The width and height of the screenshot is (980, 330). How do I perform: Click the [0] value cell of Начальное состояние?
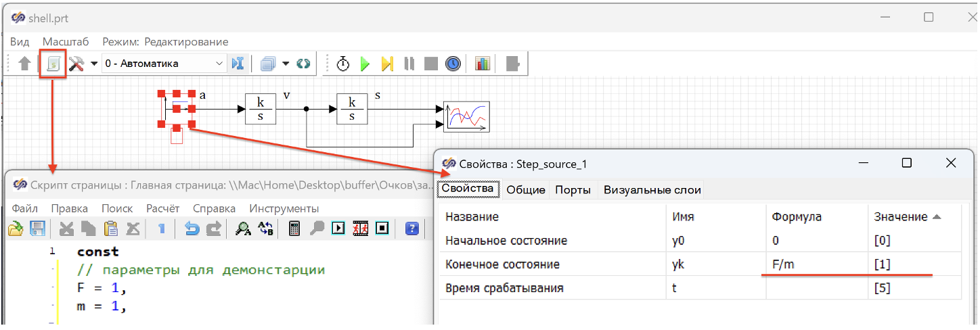click(914, 241)
